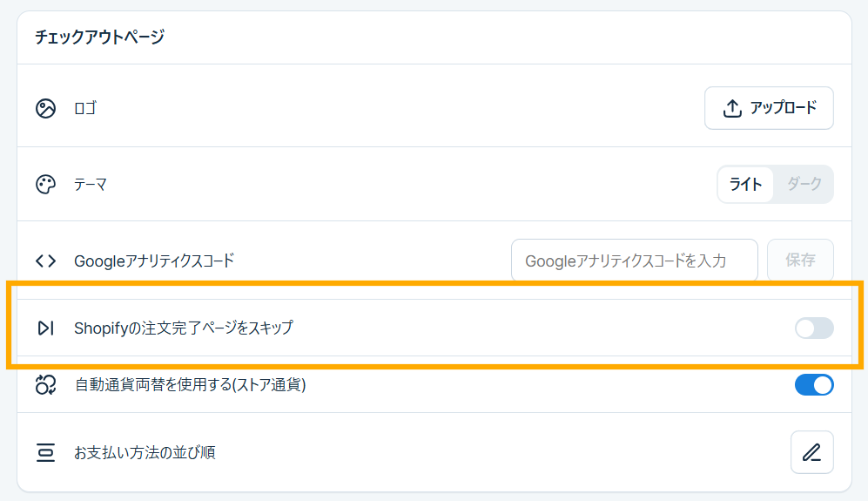This screenshot has height=501, width=868.
Task: Click the Shopifyの注文完了ページをスキップ label
Action: (184, 328)
